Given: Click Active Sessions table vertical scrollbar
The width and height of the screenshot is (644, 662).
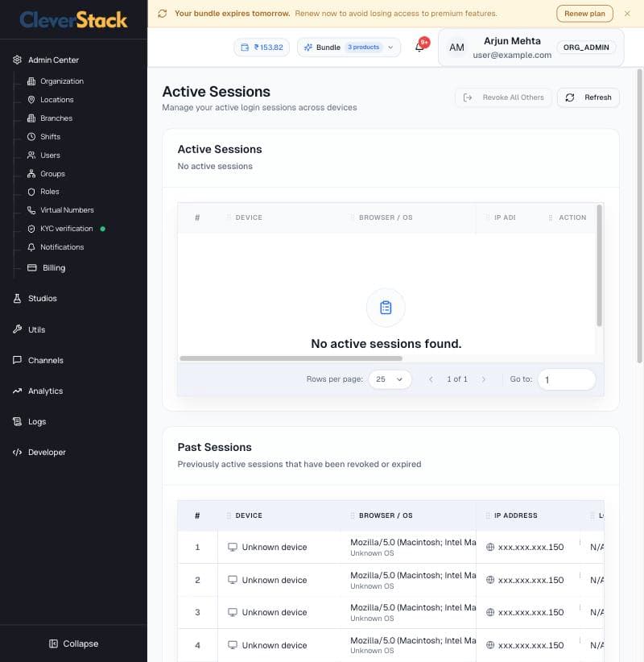Looking at the screenshot, I should click(599, 265).
